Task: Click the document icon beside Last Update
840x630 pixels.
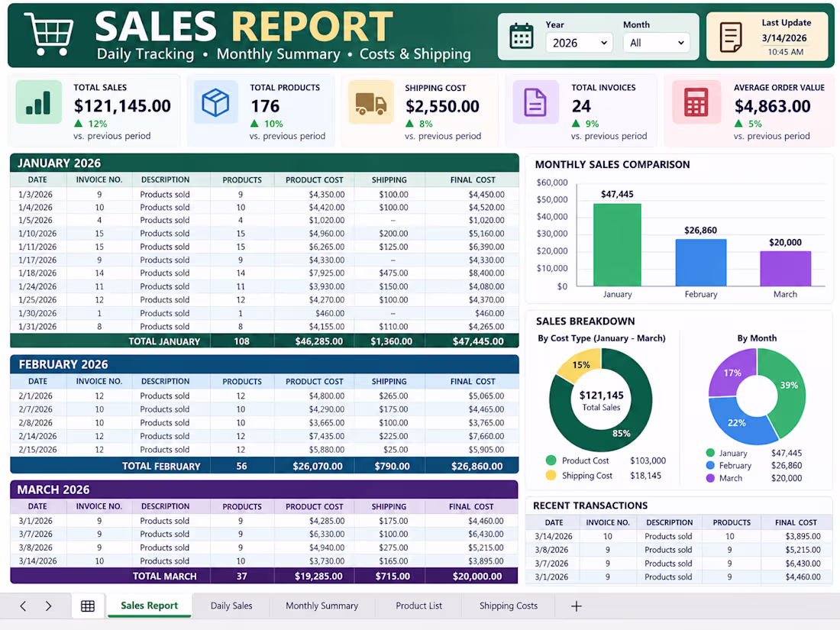Action: (x=731, y=37)
